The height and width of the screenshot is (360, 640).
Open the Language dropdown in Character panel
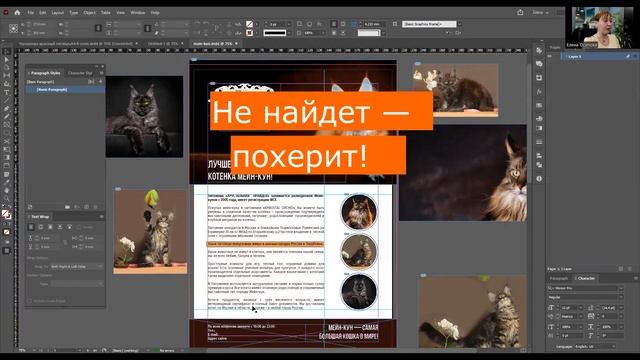594,347
